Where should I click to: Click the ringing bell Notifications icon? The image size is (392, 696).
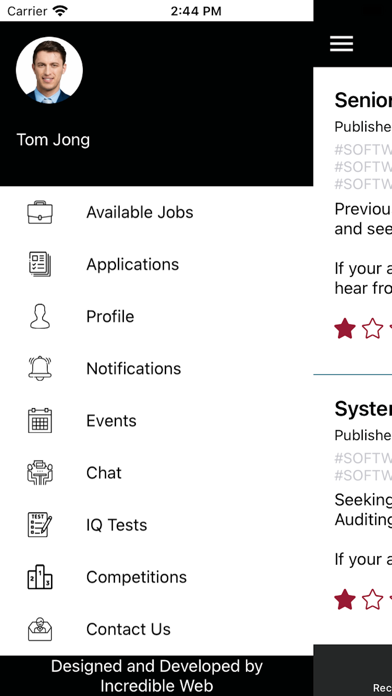pyautogui.click(x=40, y=368)
